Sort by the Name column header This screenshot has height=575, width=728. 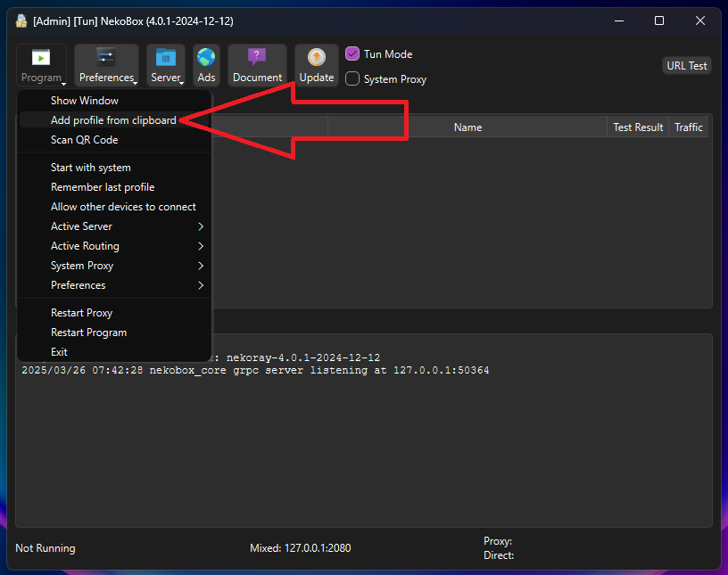coord(467,127)
